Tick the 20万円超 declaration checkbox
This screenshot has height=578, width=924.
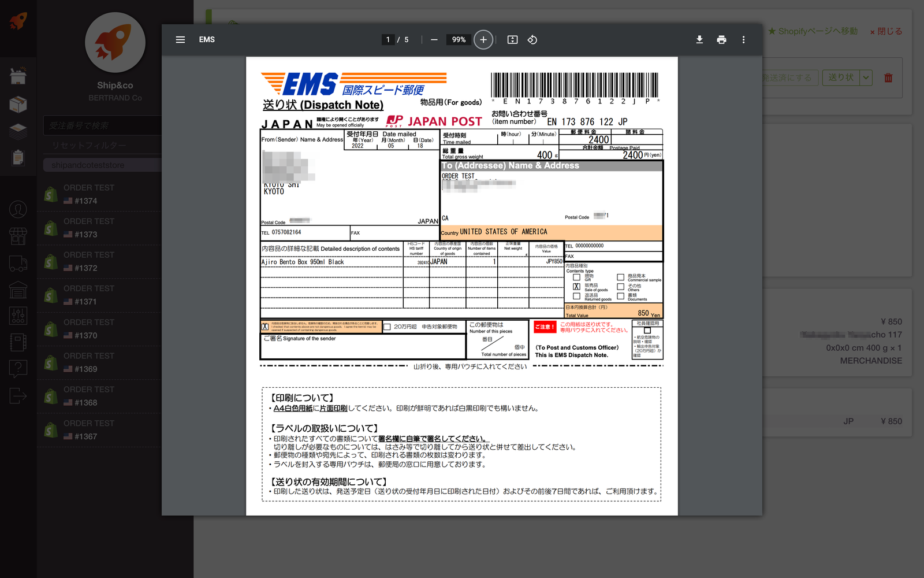click(x=387, y=327)
